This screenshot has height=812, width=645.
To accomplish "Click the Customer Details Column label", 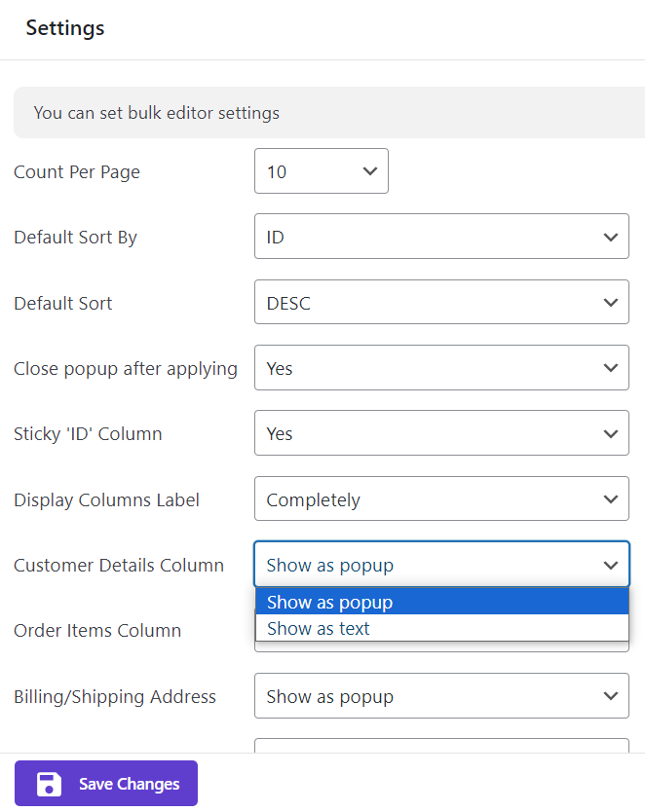I will [119, 565].
